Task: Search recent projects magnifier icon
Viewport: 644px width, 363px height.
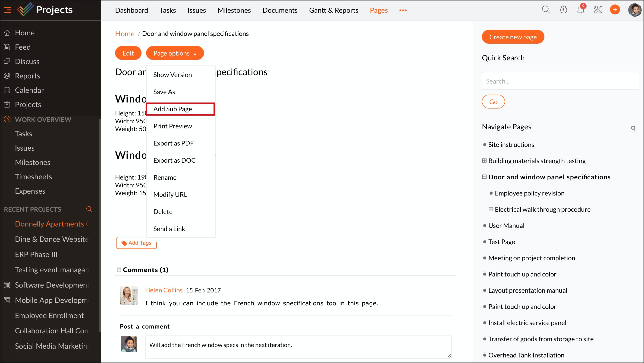Action: (89, 209)
